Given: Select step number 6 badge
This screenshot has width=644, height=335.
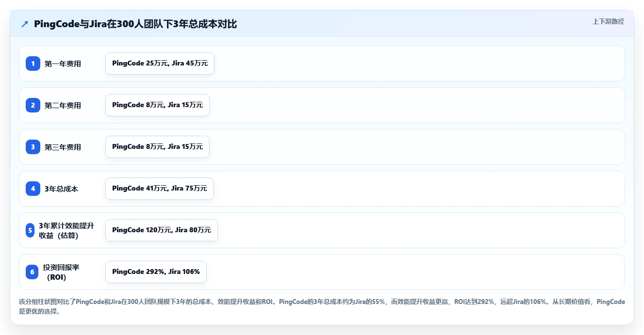Looking at the screenshot, I should click(x=32, y=272).
